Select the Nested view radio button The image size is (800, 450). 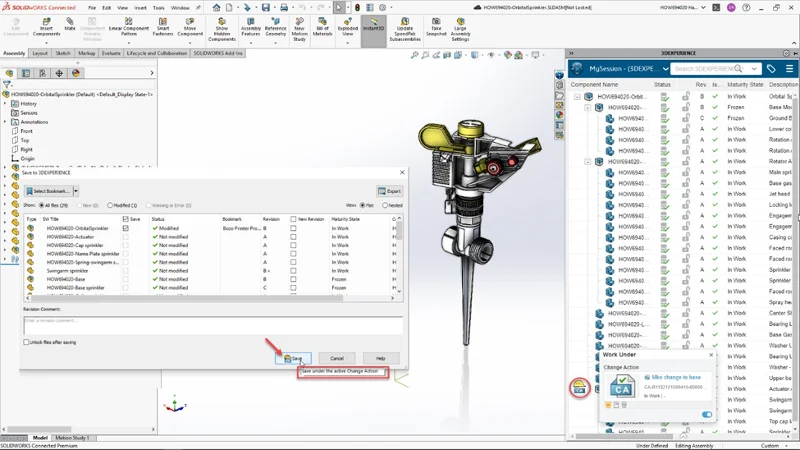pos(381,204)
